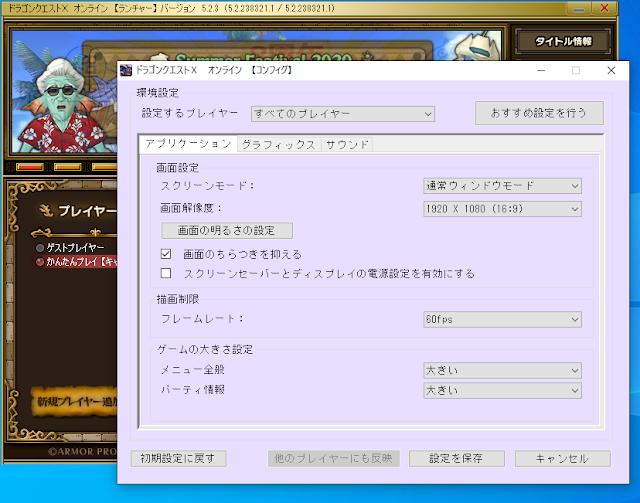Screen dimensions: 640x503
Task: Click 新規プレイヤー追加 button in launcher
Action: tap(75, 402)
